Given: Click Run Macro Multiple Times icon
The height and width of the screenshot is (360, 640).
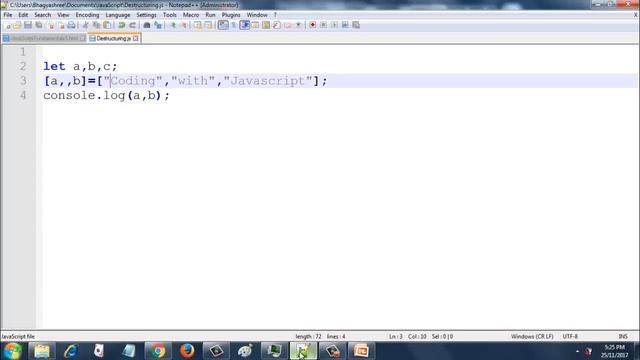Looking at the screenshot, I should (345, 25).
